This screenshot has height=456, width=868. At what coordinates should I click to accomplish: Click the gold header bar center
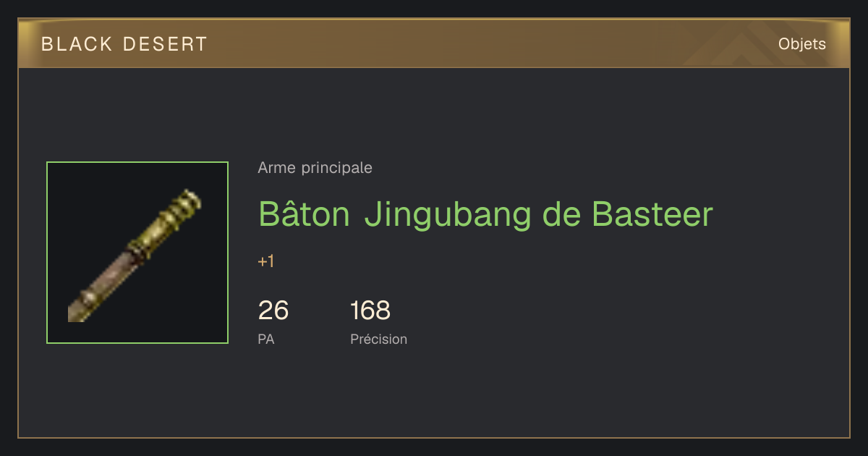(434, 43)
